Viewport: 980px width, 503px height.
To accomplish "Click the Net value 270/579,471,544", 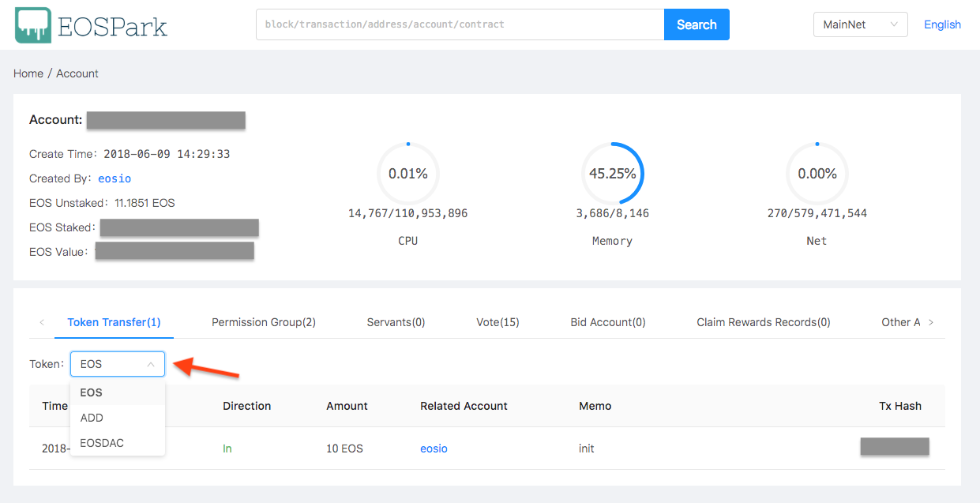I will click(x=817, y=213).
